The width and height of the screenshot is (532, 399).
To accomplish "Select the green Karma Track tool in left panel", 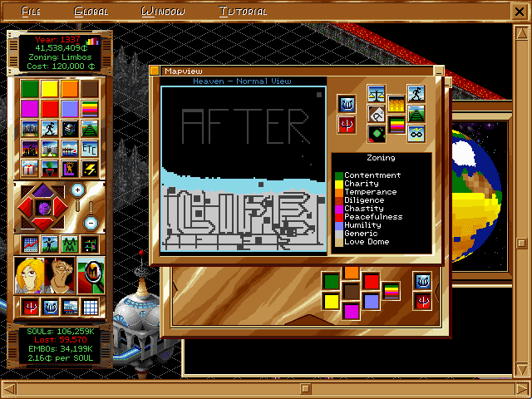I will [90, 129].
